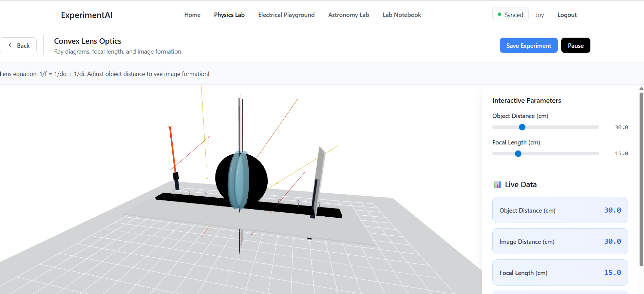Adjust the Focal Length slider handle
This screenshot has width=644, height=294.
(x=518, y=154)
